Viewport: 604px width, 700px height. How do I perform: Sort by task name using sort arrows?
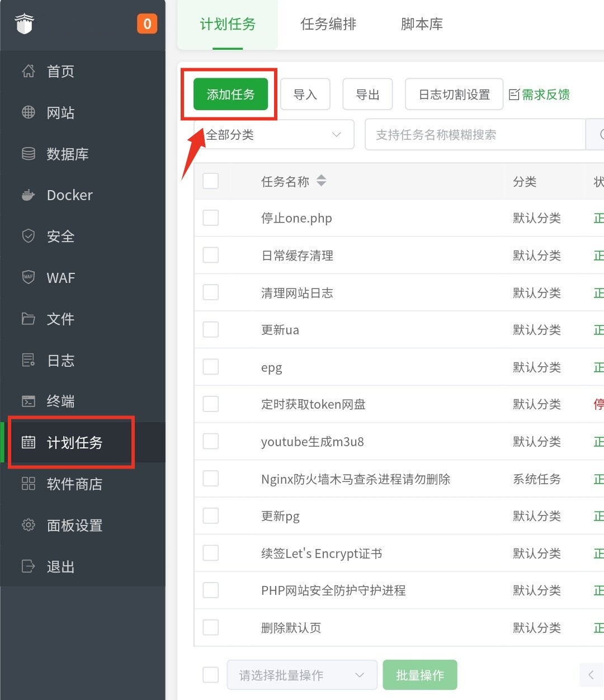[x=321, y=181]
